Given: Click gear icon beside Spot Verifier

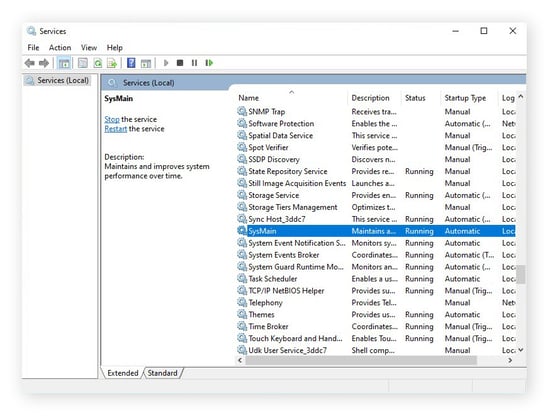Looking at the screenshot, I should (x=242, y=147).
